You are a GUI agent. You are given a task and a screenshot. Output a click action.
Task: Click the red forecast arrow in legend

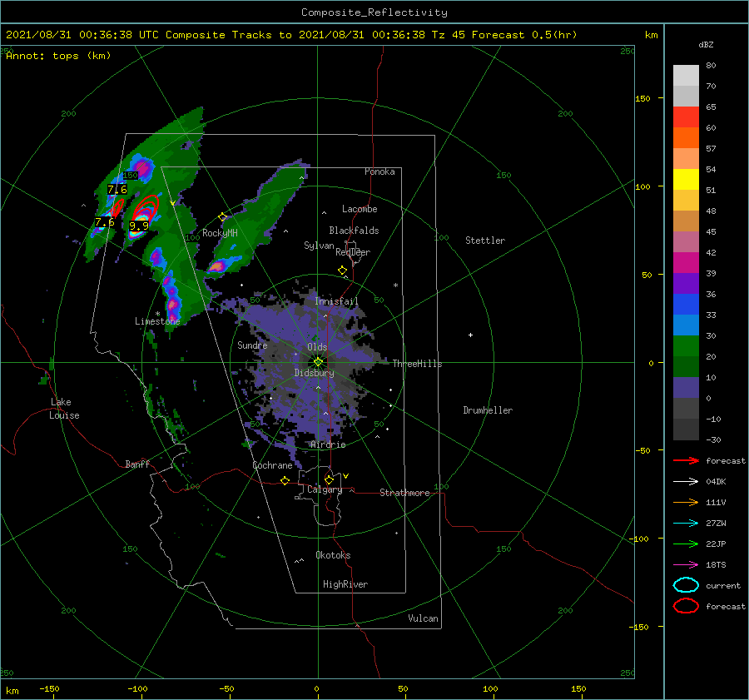click(x=686, y=460)
